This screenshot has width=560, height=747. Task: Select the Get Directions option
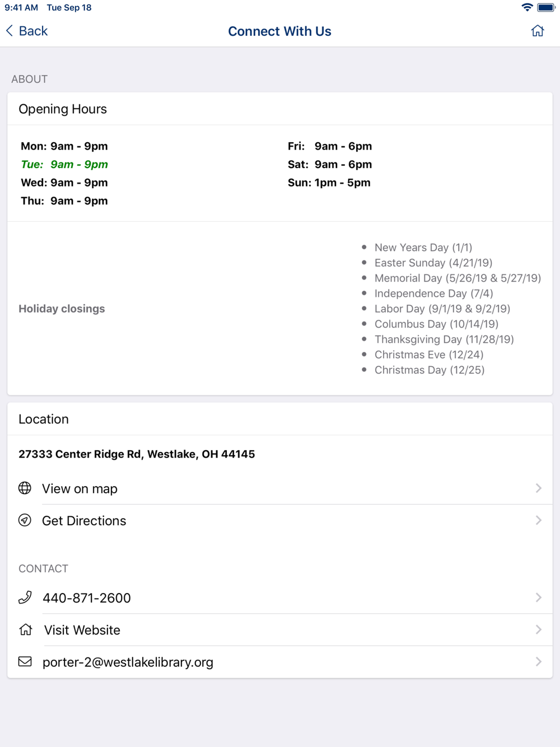tap(280, 520)
